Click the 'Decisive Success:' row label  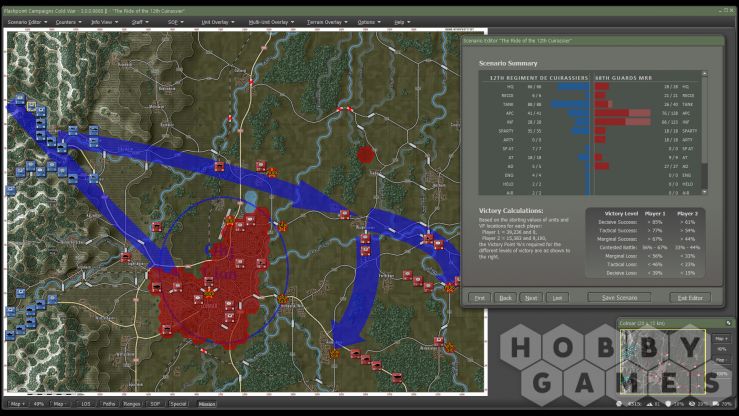(x=617, y=222)
